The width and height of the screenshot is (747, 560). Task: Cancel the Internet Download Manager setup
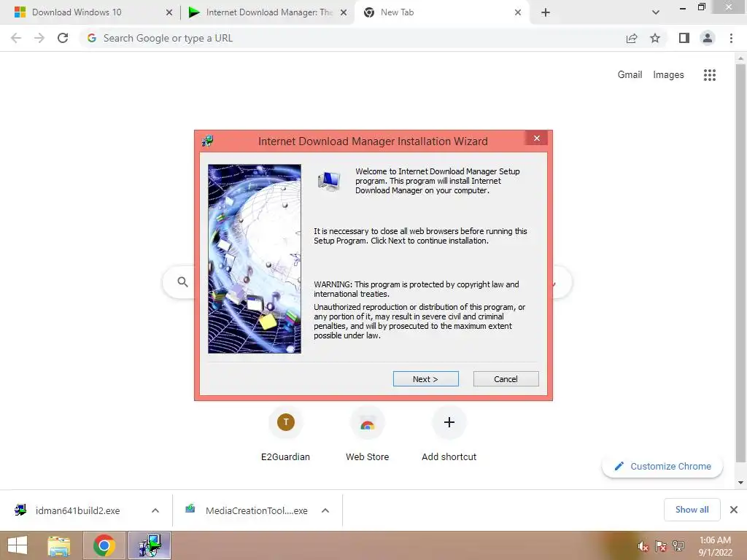coord(506,379)
